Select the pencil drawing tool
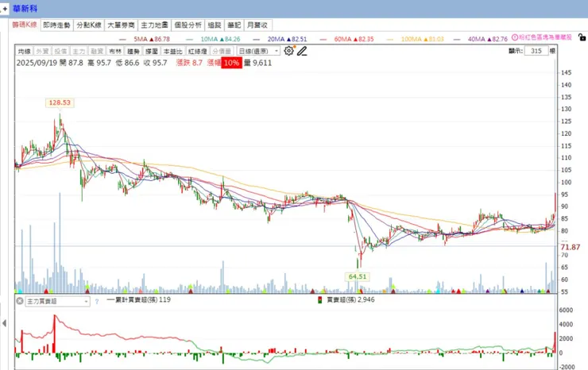This screenshot has height=370, width=588. point(302,51)
